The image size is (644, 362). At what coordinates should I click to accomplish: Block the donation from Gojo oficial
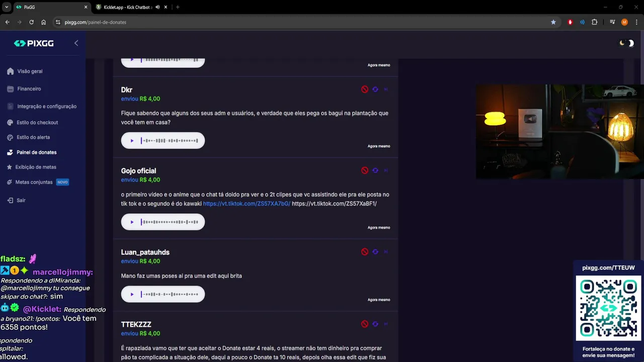click(365, 170)
